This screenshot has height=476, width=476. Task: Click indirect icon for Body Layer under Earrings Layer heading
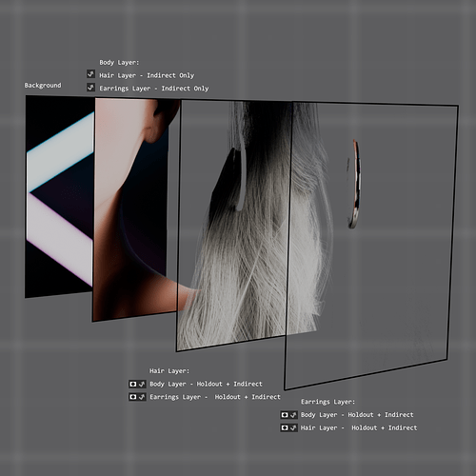[293, 415]
